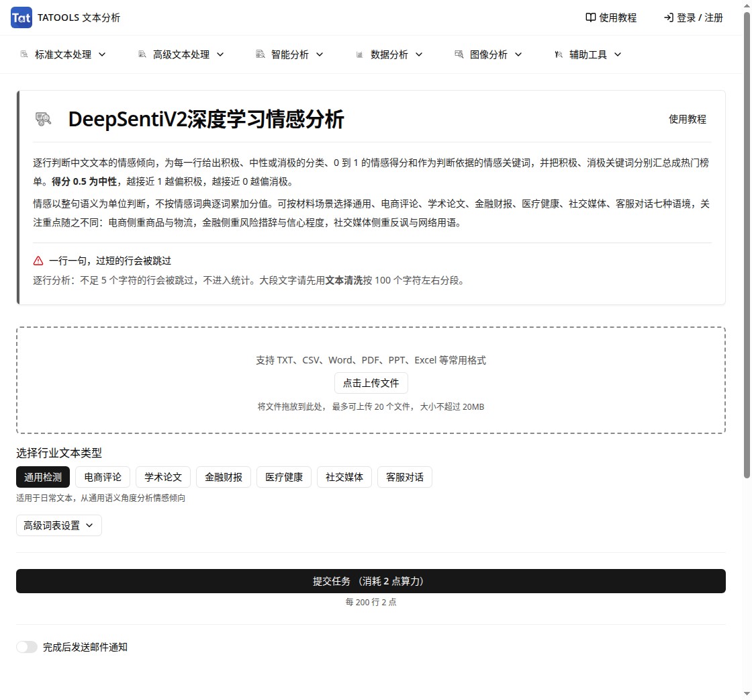Open 辅助工具 menu

click(588, 54)
